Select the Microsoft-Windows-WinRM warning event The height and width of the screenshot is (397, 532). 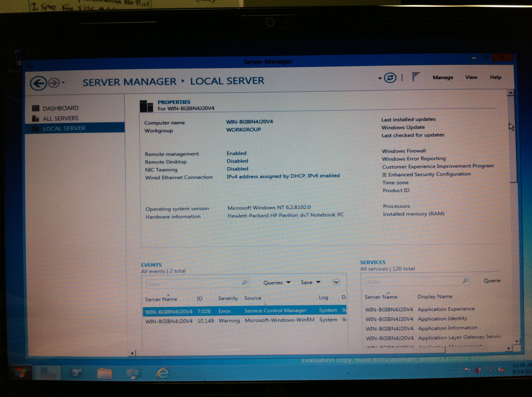pos(245,320)
